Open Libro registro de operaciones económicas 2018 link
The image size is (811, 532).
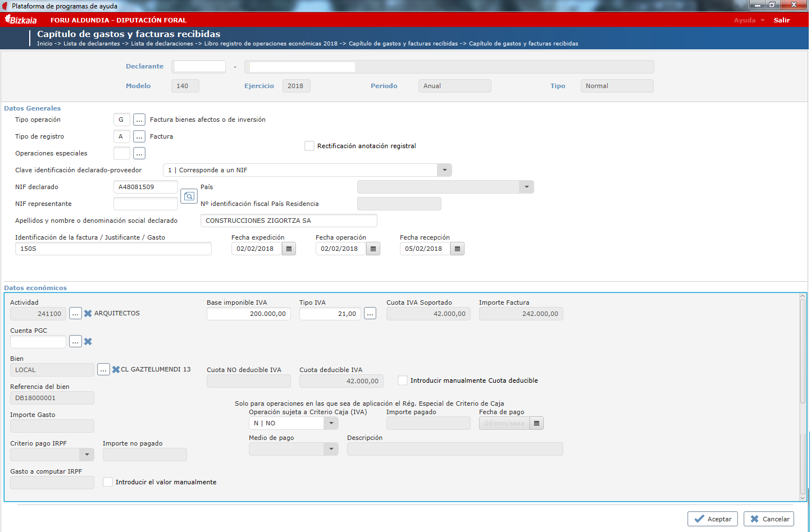point(271,44)
